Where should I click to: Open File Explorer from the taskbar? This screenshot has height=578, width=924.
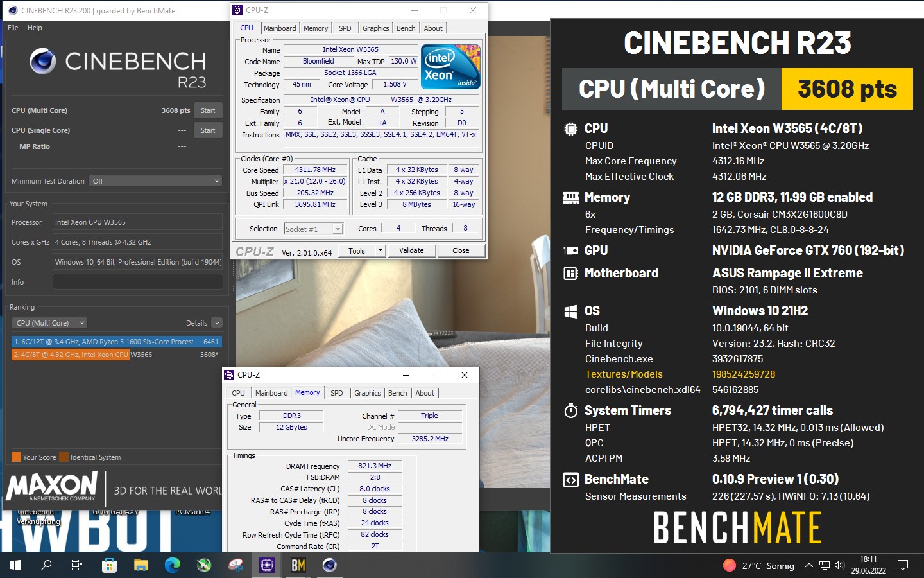click(x=141, y=565)
